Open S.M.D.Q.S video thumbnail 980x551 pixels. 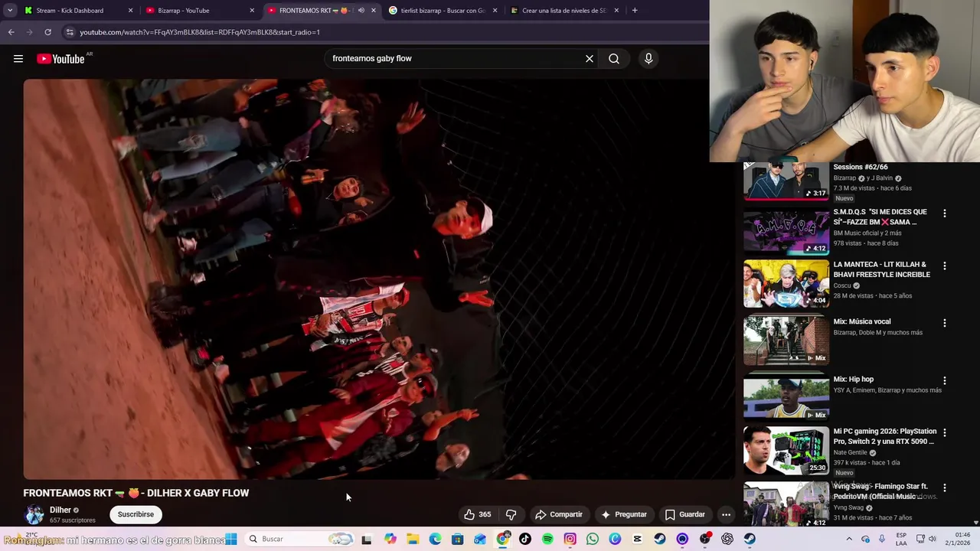786,231
